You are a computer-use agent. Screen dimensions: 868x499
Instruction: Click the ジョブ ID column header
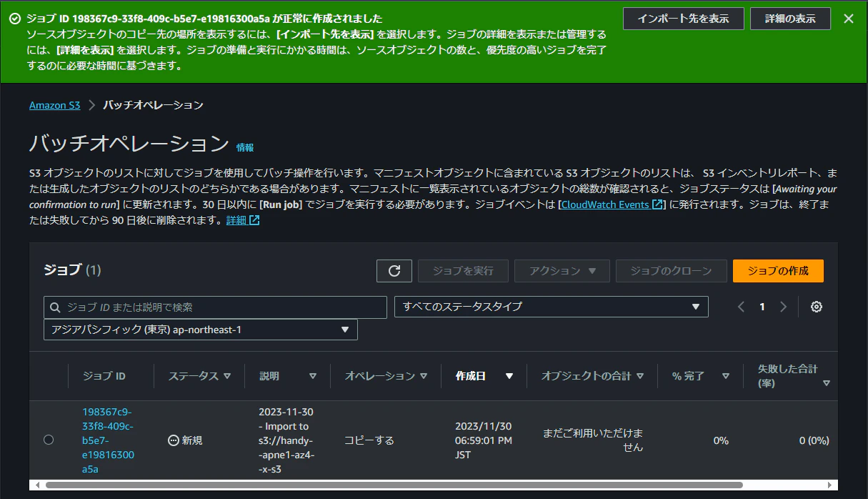104,376
